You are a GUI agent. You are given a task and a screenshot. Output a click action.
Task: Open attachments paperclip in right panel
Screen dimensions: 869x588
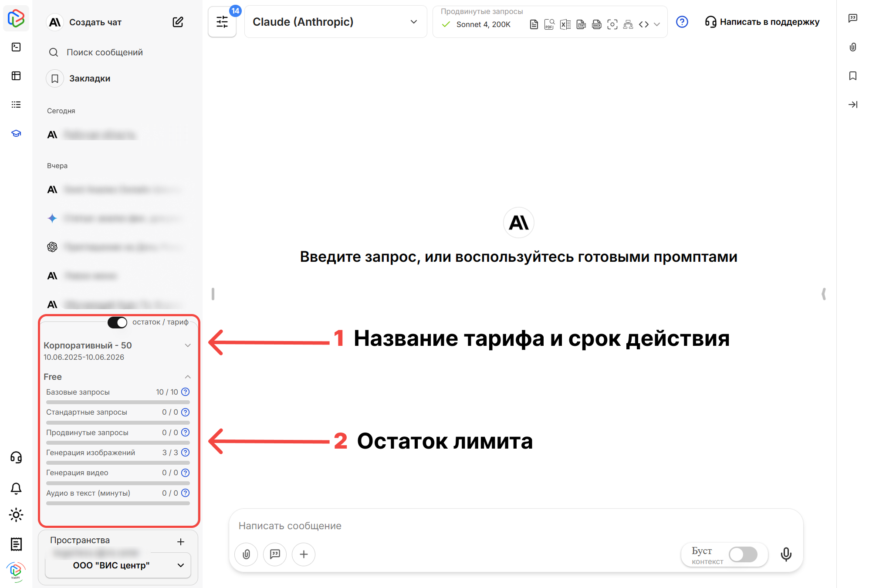click(853, 47)
